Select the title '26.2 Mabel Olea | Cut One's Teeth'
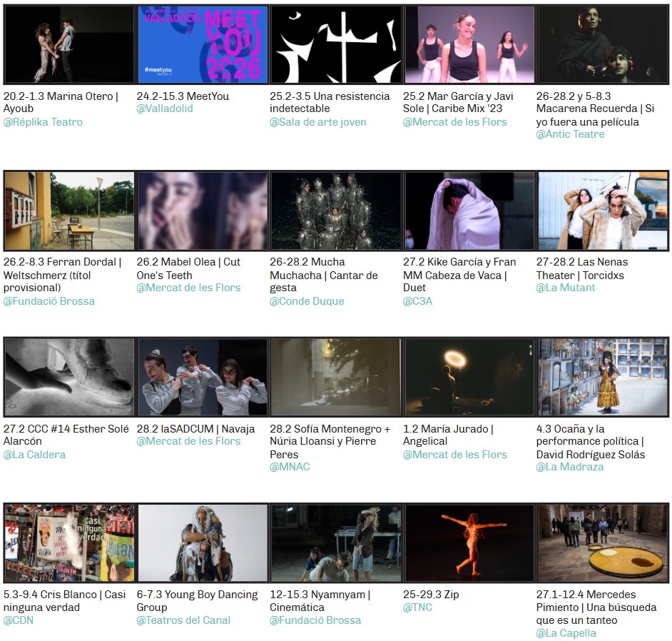 [x=188, y=268]
